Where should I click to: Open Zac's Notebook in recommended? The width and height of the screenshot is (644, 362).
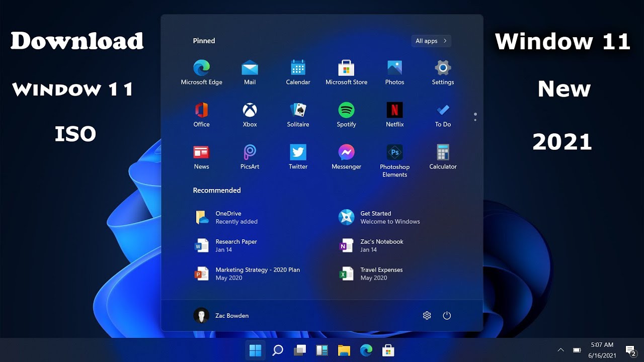point(371,245)
